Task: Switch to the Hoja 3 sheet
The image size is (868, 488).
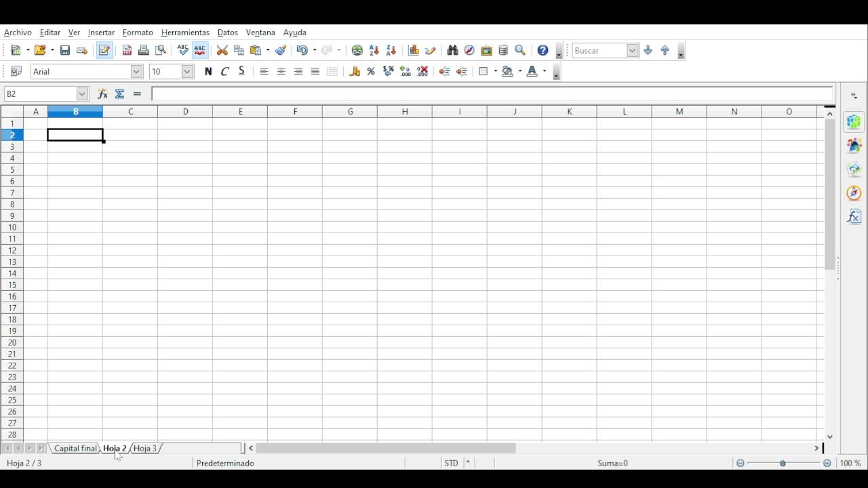Action: click(x=145, y=449)
